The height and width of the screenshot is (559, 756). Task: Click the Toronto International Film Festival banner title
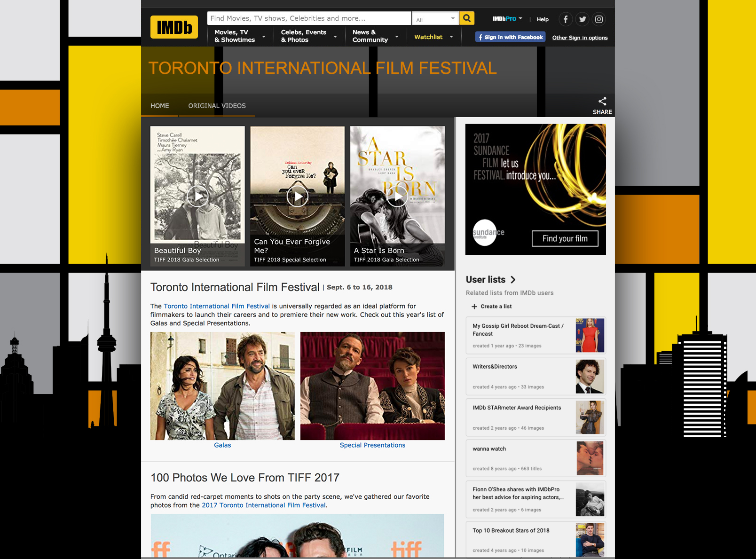click(x=323, y=68)
